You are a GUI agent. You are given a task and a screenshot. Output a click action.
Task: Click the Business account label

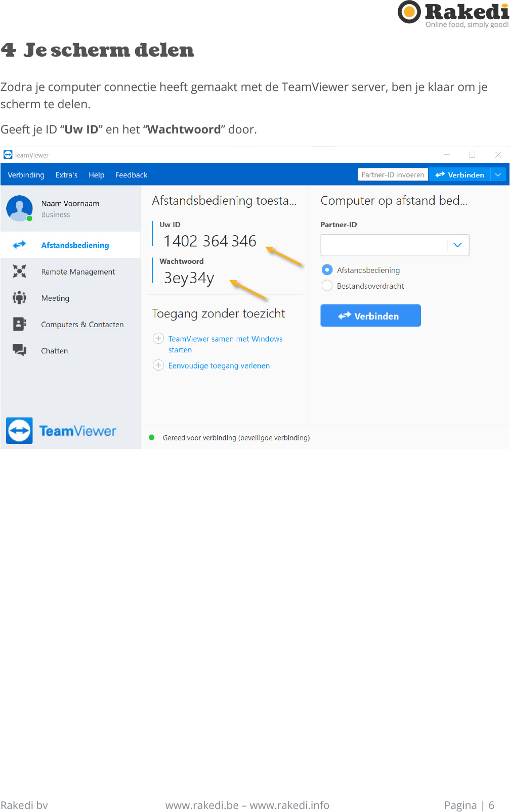56,214
